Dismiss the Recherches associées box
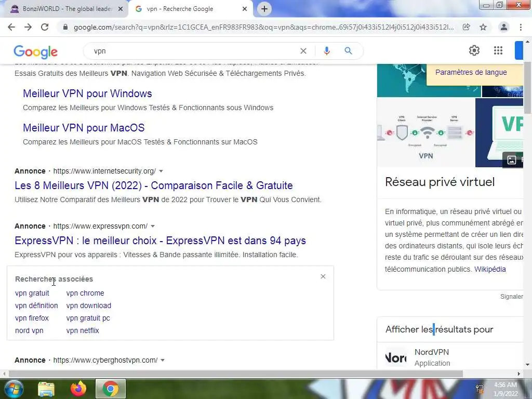Screen dimensions: 532x399 (323, 276)
